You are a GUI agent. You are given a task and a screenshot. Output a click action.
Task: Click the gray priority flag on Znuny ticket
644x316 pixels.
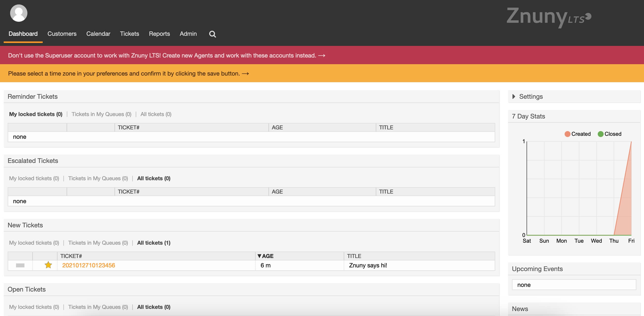[x=20, y=265]
